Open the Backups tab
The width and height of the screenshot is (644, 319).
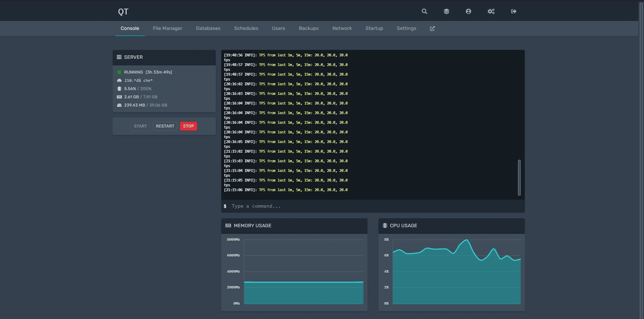click(309, 29)
